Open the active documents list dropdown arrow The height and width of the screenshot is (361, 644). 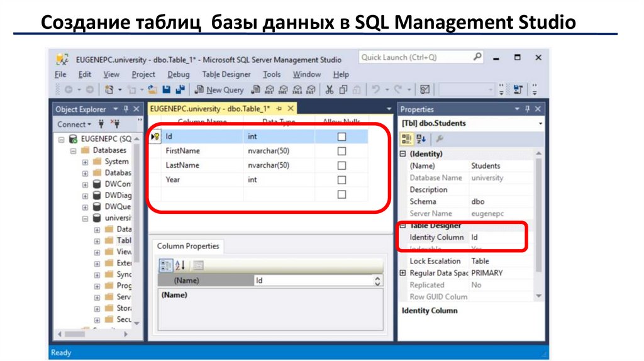coord(389,109)
